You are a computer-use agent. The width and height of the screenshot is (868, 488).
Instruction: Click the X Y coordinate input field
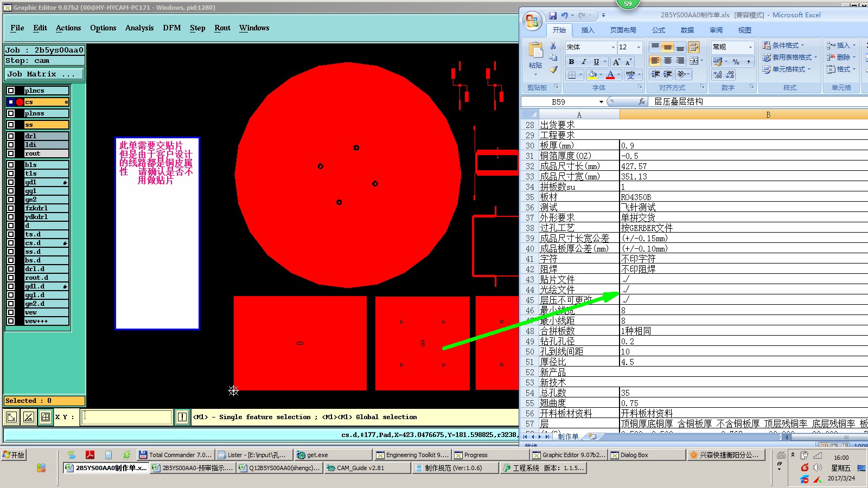pyautogui.click(x=127, y=416)
